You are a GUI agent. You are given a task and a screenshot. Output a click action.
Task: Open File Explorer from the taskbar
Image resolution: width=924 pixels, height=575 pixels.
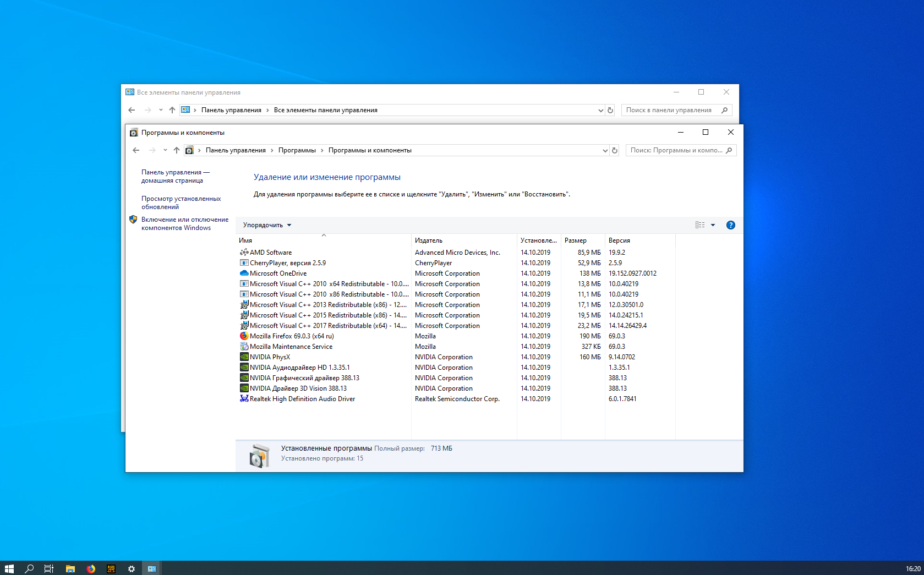click(70, 568)
